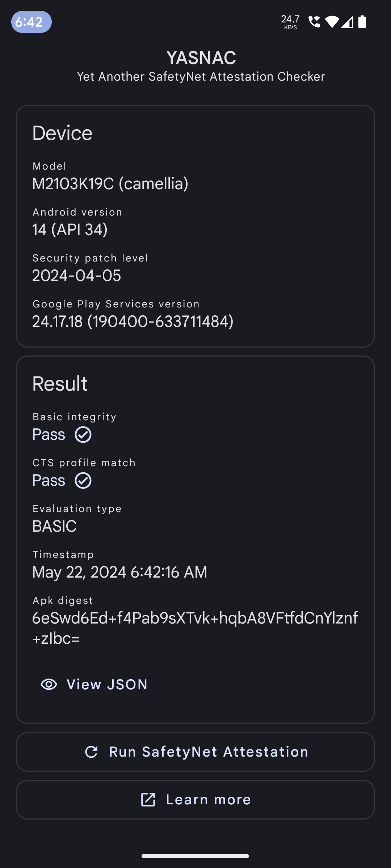Tap the battery icon in status bar

(362, 22)
